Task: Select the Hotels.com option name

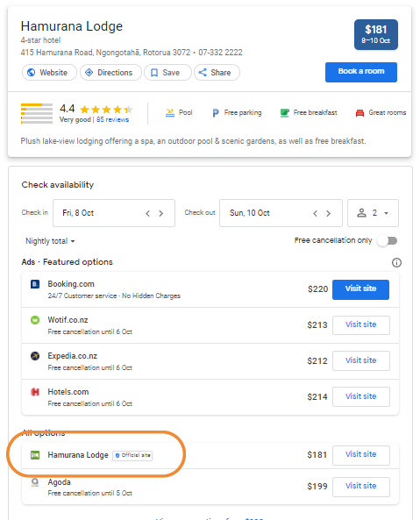Action: (x=68, y=392)
